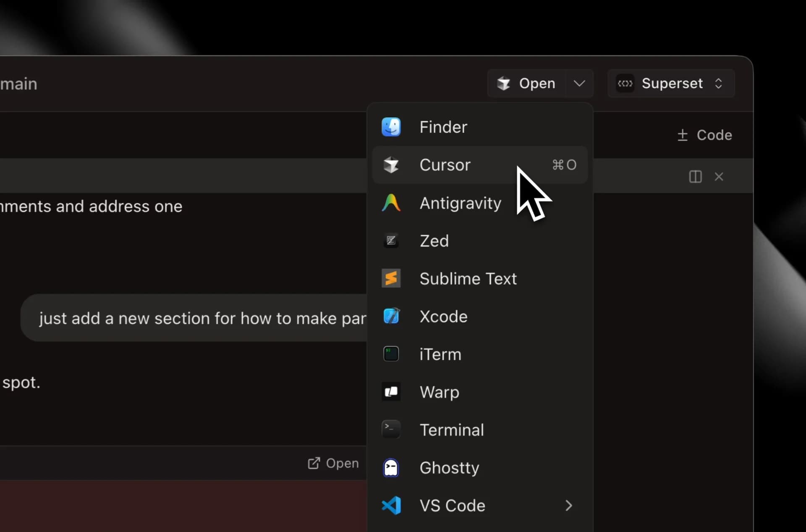The image size is (806, 532).
Task: Toggle the split view panel icon
Action: [695, 177]
